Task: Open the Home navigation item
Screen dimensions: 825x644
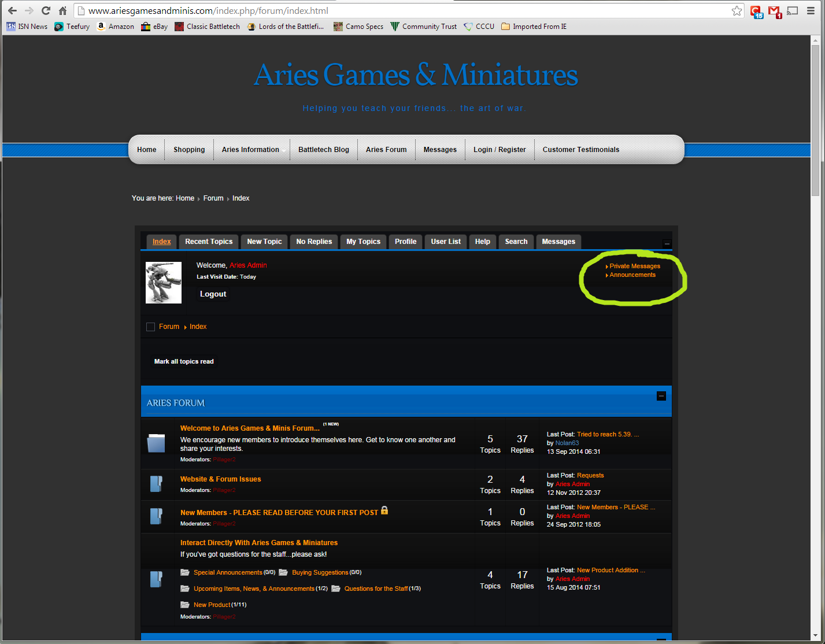Action: click(147, 150)
